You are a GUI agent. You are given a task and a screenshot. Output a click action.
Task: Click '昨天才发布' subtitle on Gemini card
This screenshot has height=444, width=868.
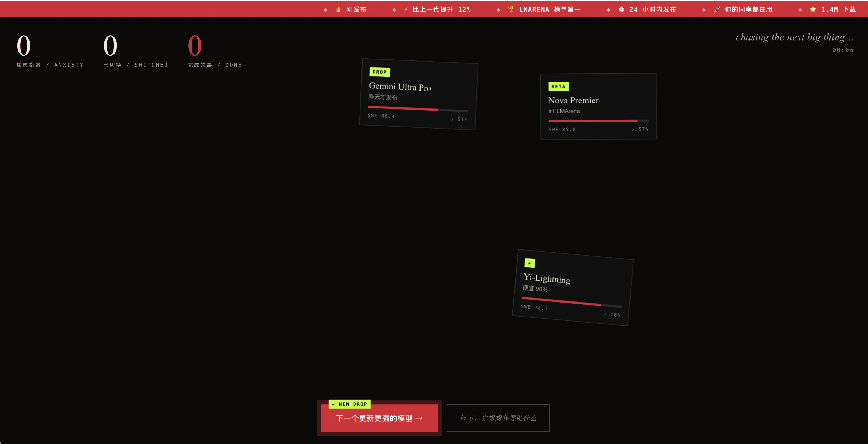click(383, 97)
